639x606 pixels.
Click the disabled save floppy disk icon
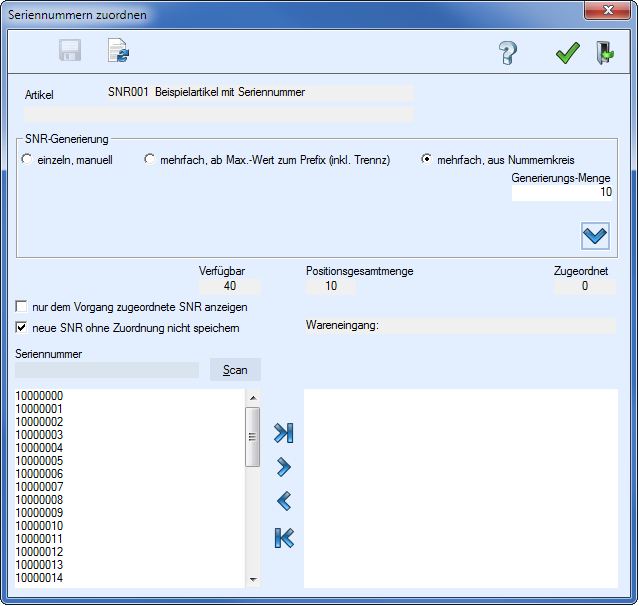(x=70, y=52)
